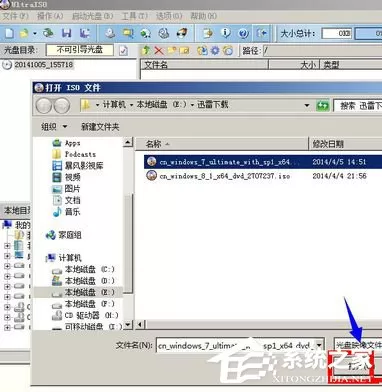Click the Open file folder icon in toolbar

[x=24, y=33]
